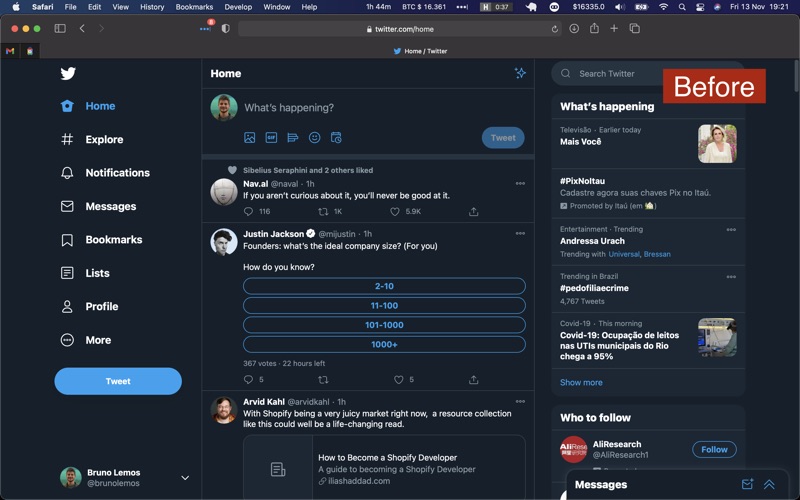Image resolution: width=800 pixels, height=500 pixels.
Task: Like the Nav.al tweet
Action: (x=395, y=211)
